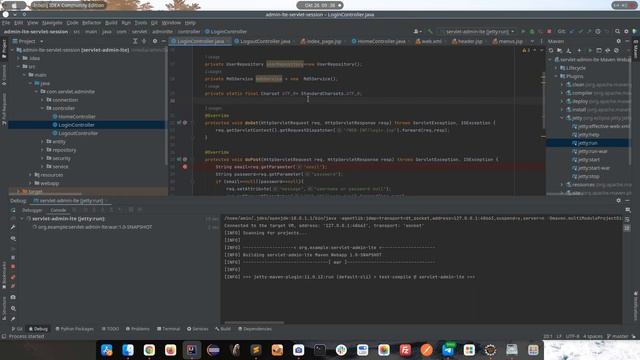Open Debug panel settings gear

click(x=618, y=200)
